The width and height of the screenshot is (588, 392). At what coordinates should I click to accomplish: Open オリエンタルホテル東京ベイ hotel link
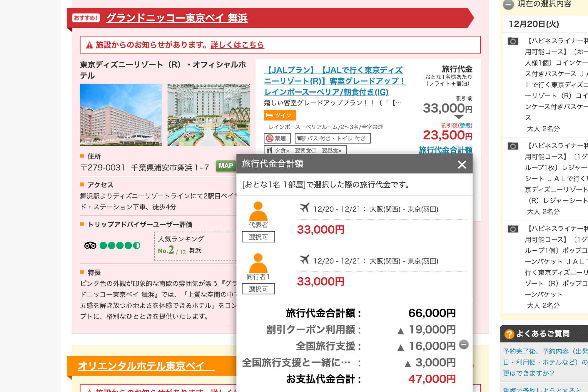coord(146,366)
